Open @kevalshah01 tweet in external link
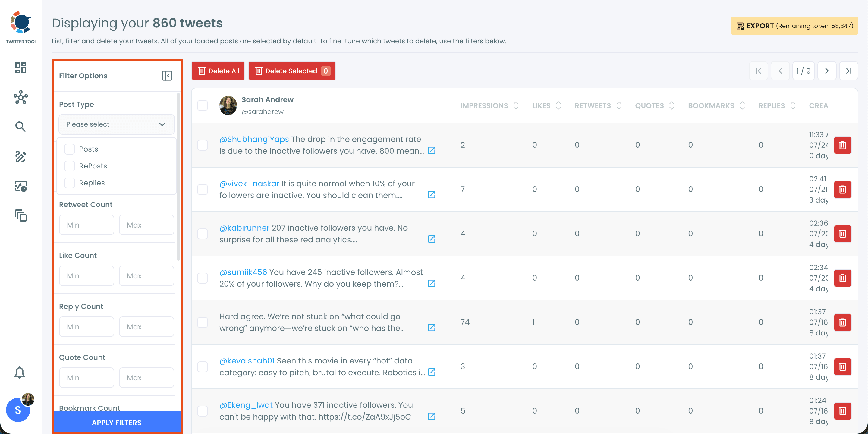Viewport: 868px width, 434px height. 431,372
